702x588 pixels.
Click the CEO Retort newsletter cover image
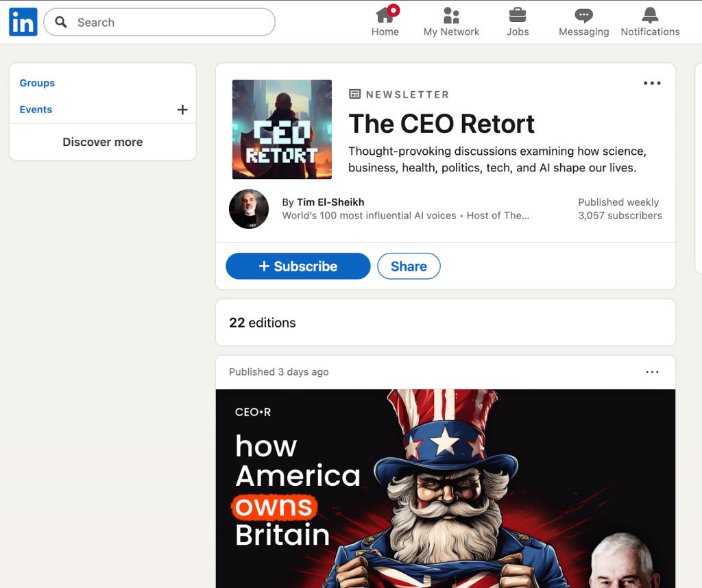tap(282, 130)
